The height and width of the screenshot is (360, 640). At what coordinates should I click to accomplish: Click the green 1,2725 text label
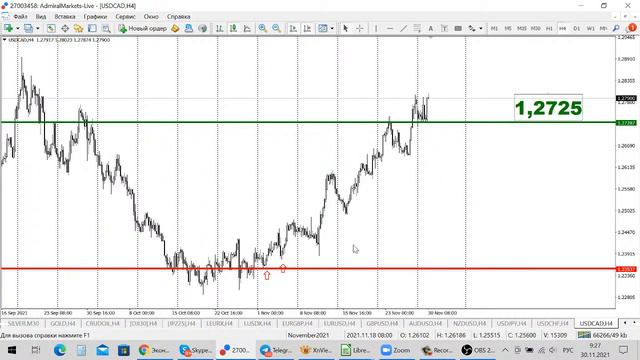click(548, 108)
